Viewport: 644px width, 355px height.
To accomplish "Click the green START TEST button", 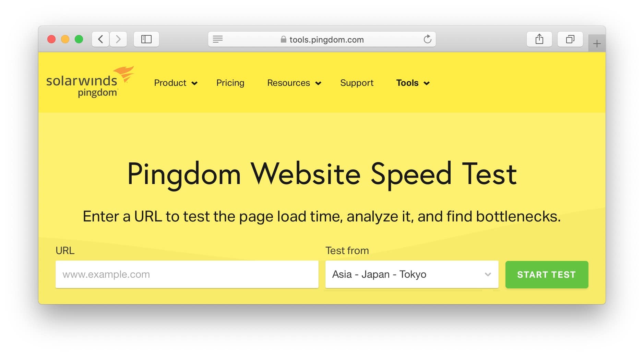I will 546,274.
